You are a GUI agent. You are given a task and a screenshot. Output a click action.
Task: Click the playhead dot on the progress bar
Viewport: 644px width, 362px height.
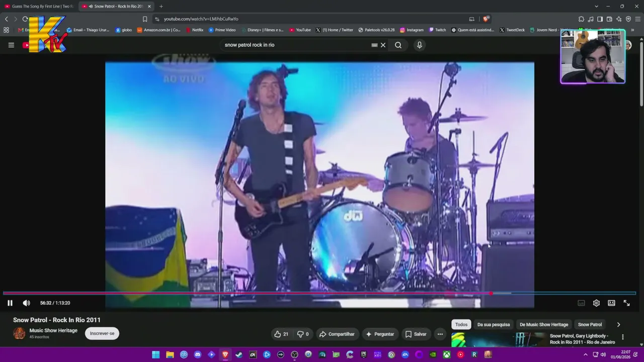491,293
